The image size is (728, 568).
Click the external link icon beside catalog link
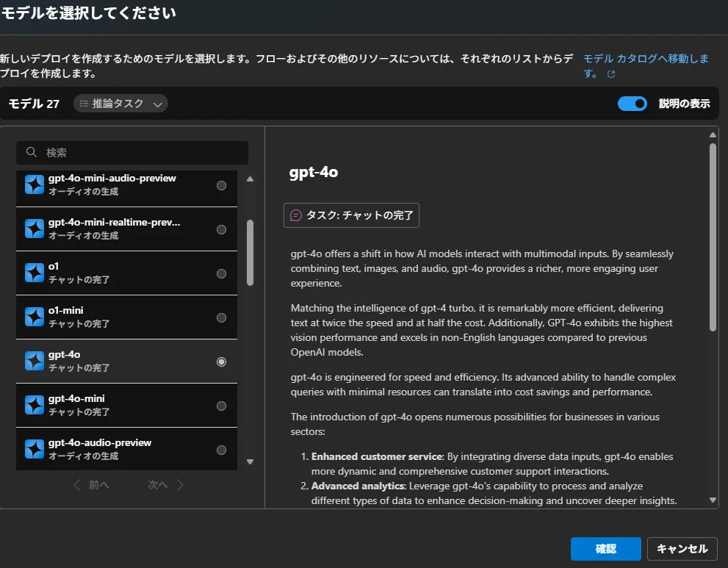(x=611, y=74)
